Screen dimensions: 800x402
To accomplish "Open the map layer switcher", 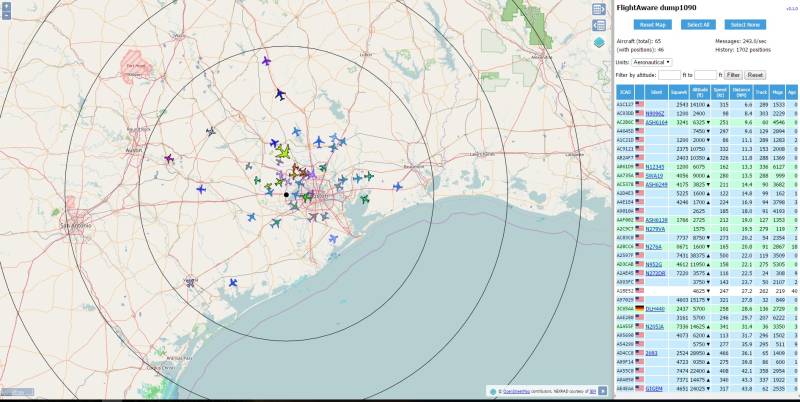I will coord(598,43).
